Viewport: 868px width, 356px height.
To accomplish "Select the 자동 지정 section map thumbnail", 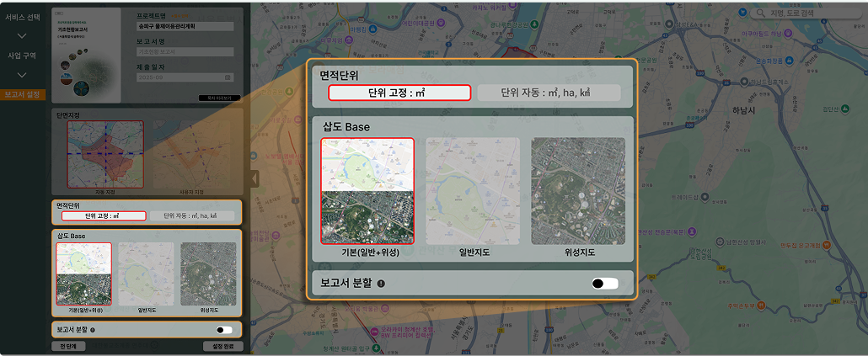I will [x=105, y=154].
